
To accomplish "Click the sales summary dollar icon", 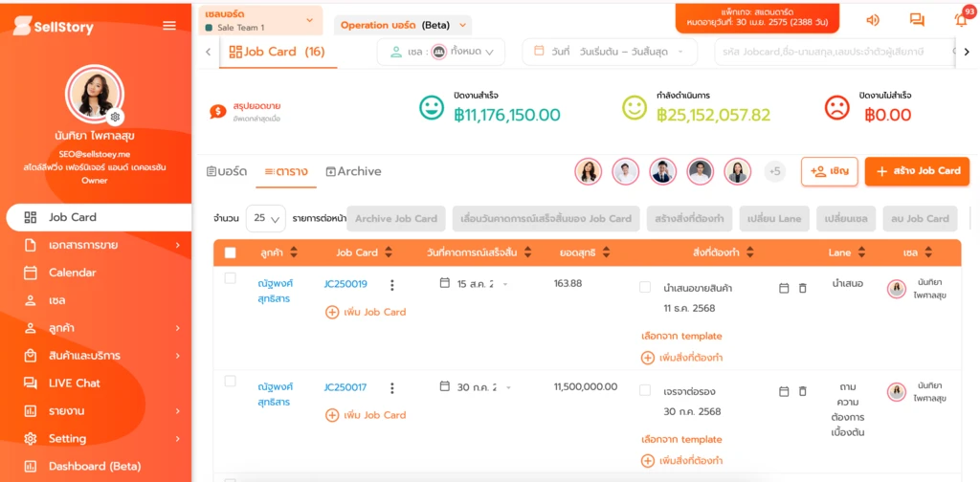I will pyautogui.click(x=218, y=112).
